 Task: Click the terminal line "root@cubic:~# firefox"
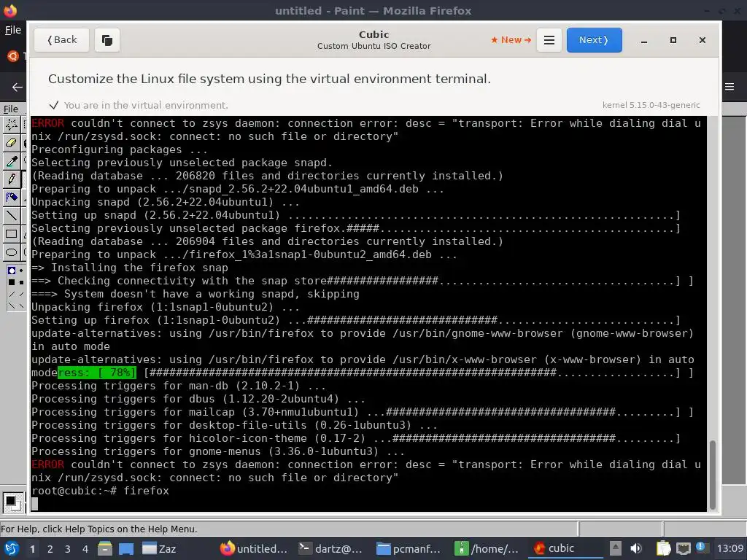tap(100, 491)
